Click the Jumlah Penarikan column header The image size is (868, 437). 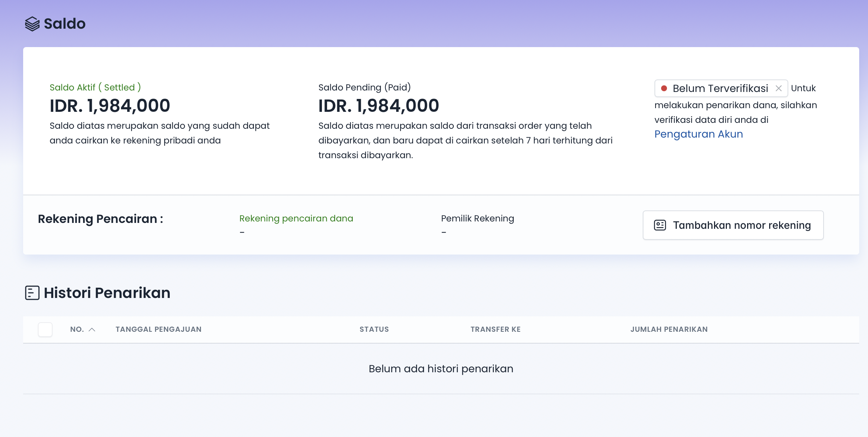click(x=669, y=330)
